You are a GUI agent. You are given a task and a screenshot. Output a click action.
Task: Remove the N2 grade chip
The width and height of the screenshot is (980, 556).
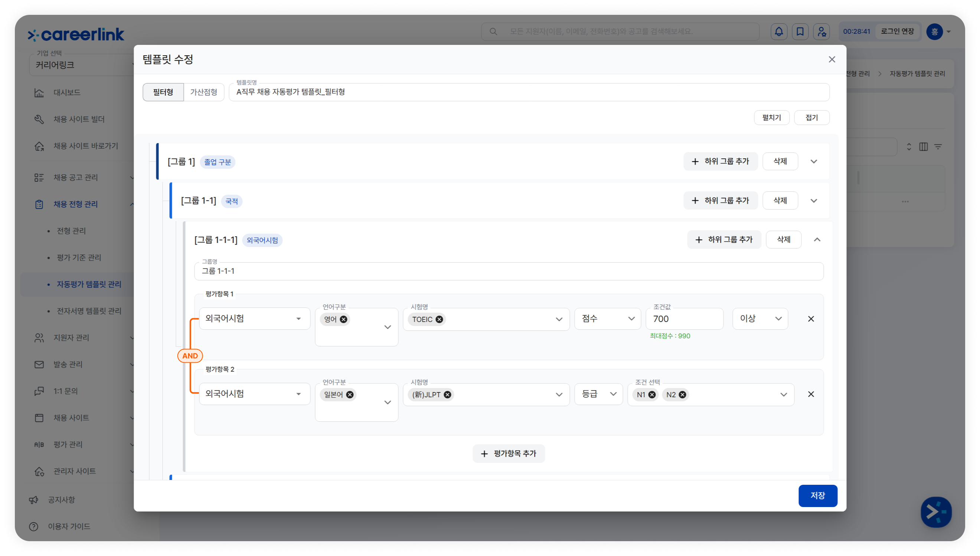pos(682,395)
